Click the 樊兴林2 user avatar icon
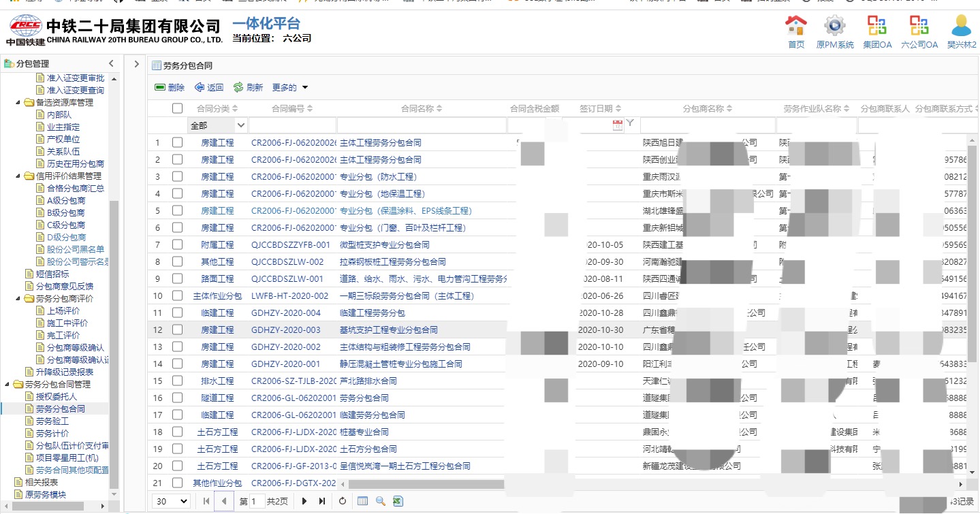Viewport: 980px width, 514px height. click(x=961, y=27)
